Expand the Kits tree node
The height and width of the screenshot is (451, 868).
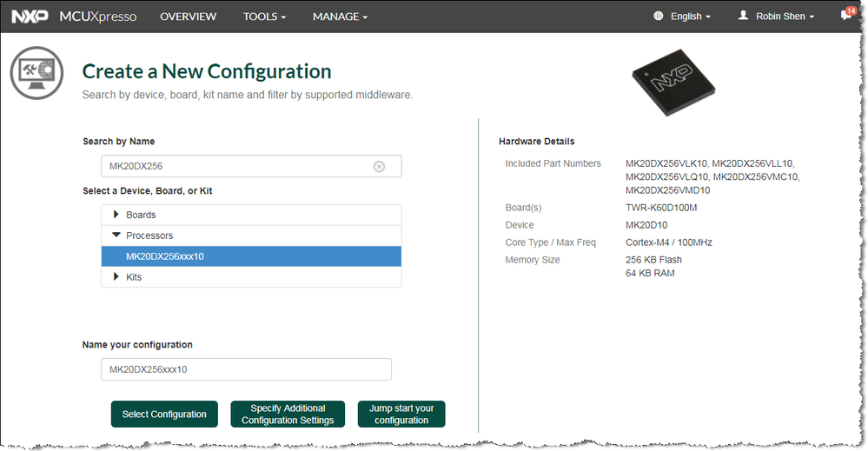116,276
